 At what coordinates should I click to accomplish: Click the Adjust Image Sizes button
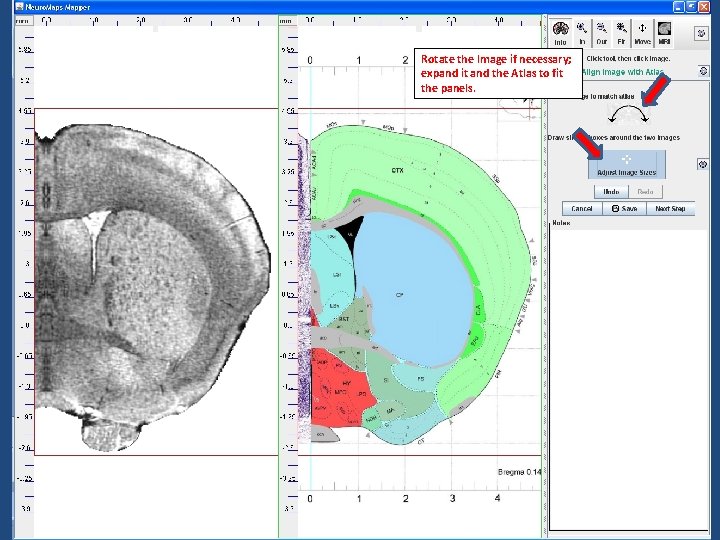click(626, 165)
